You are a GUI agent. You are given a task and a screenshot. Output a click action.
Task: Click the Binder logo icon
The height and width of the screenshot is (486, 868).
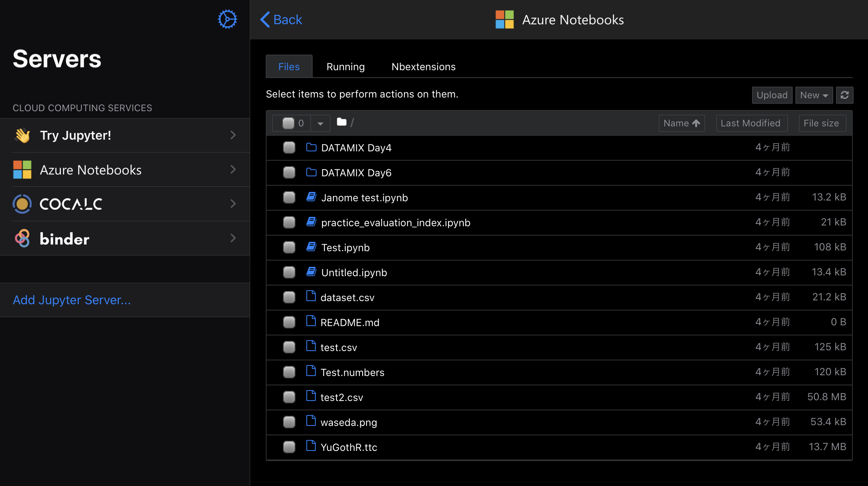pyautogui.click(x=22, y=238)
